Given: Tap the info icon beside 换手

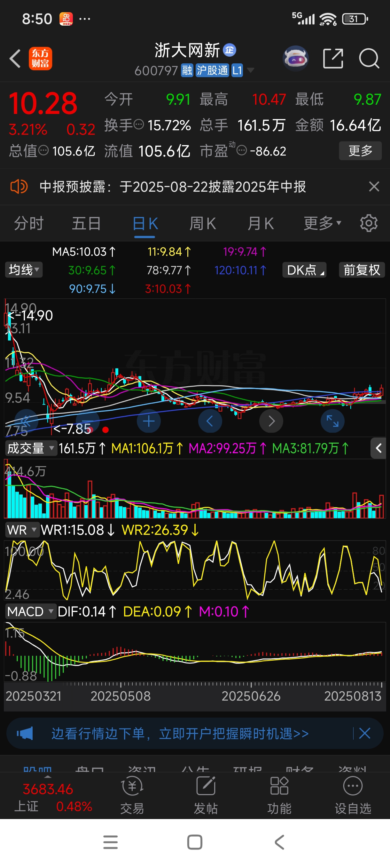Looking at the screenshot, I should (x=139, y=125).
